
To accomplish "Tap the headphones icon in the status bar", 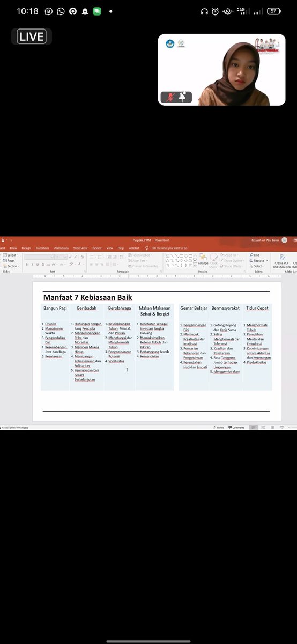I will pyautogui.click(x=204, y=11).
